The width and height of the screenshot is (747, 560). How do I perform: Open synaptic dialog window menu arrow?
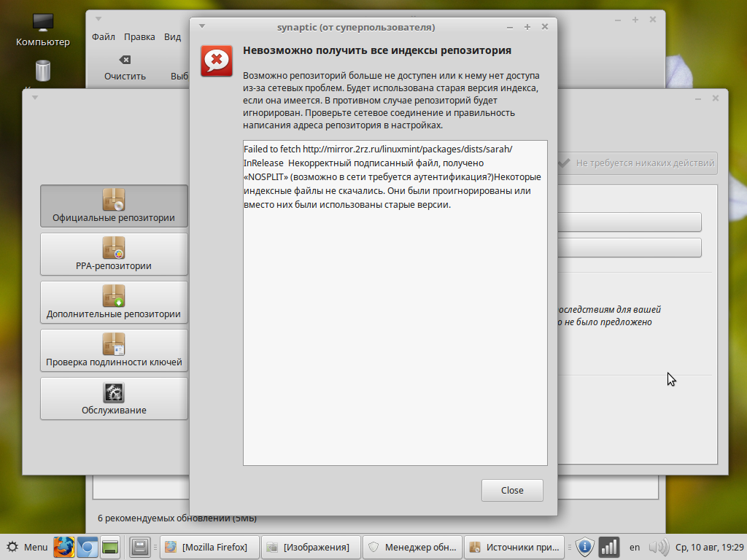pyautogui.click(x=202, y=26)
